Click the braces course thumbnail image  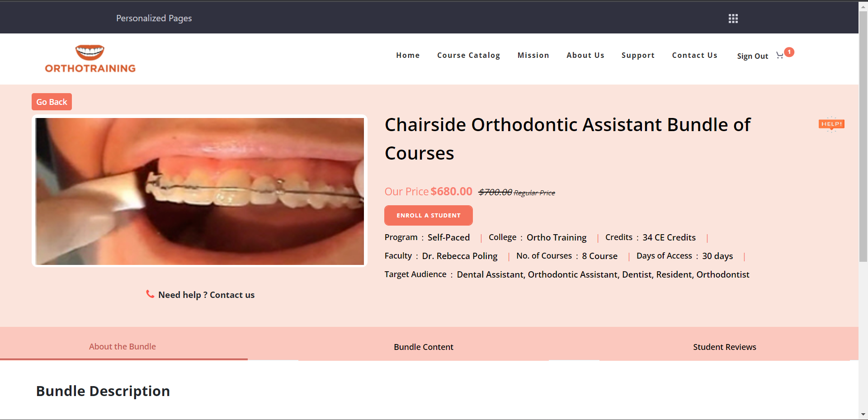pyautogui.click(x=199, y=191)
